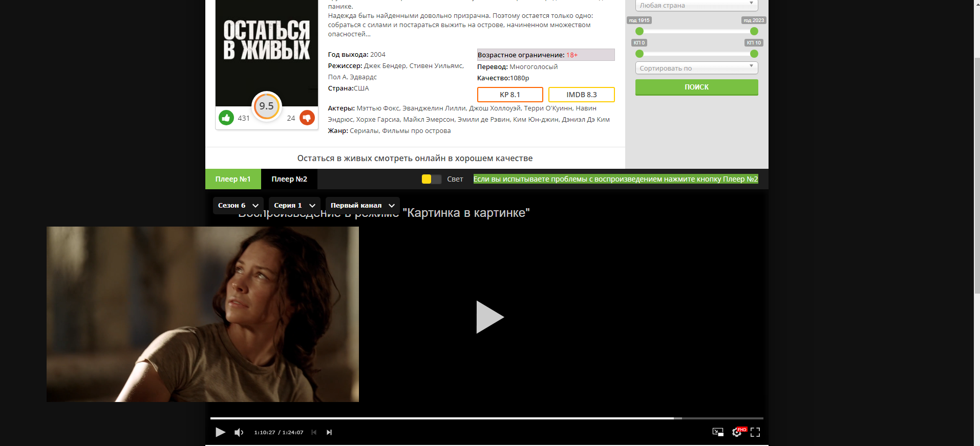980x446 pixels.
Task: Click the red thumbs-down dislike icon
Action: click(x=307, y=118)
